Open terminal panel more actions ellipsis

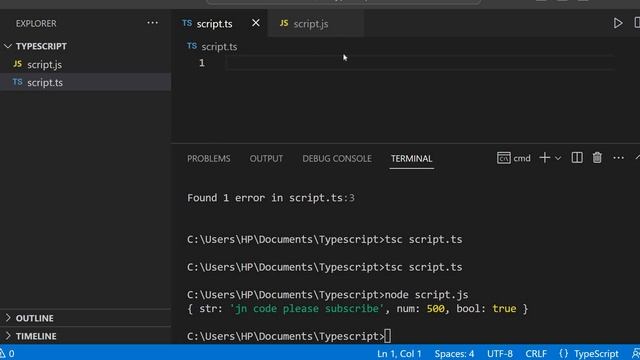(618, 158)
